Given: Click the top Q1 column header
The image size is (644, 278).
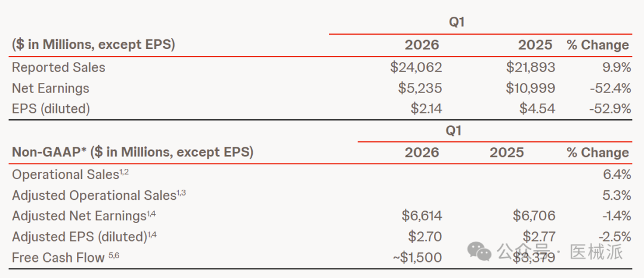Looking at the screenshot, I should tap(457, 22).
